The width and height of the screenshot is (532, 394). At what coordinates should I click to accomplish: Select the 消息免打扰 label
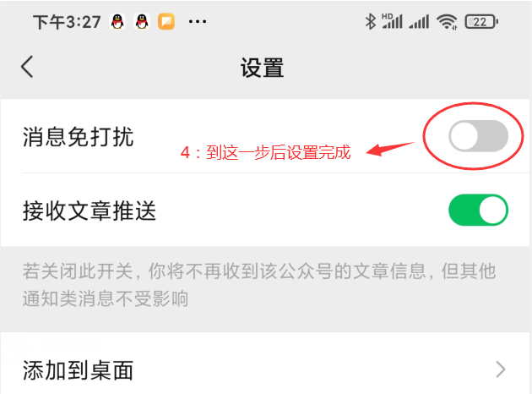pos(78,137)
